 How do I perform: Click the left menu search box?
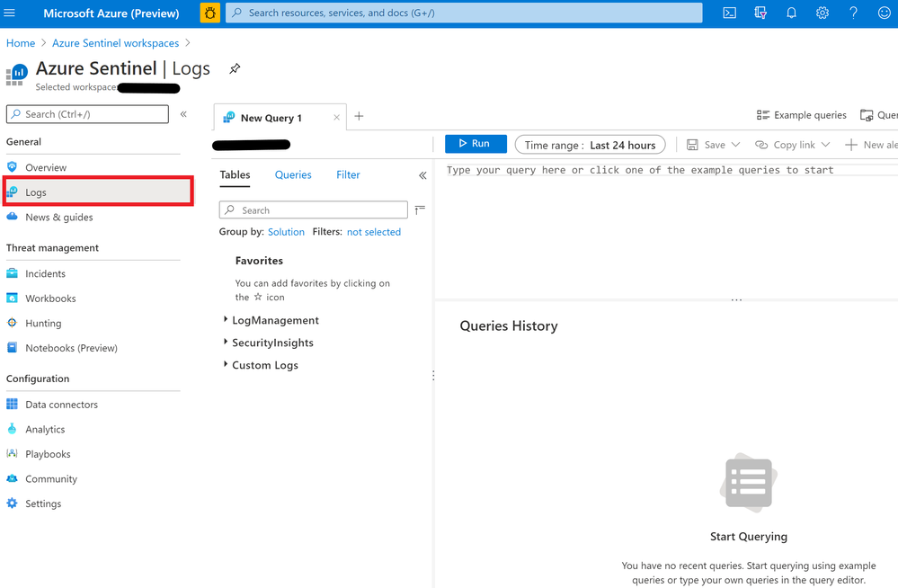click(87, 114)
